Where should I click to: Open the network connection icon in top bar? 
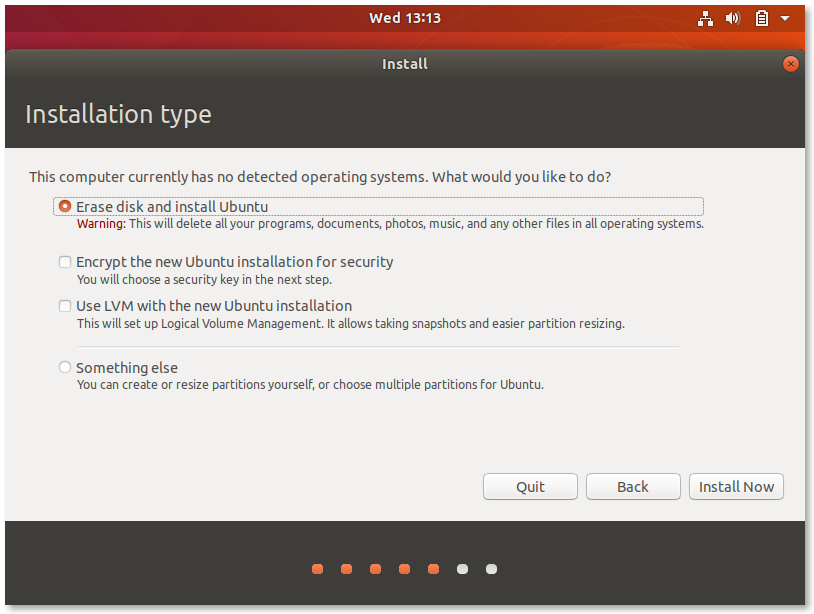tap(705, 19)
